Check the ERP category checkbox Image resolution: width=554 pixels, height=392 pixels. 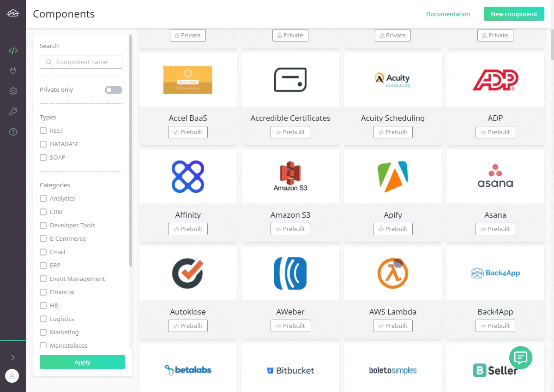43,266
